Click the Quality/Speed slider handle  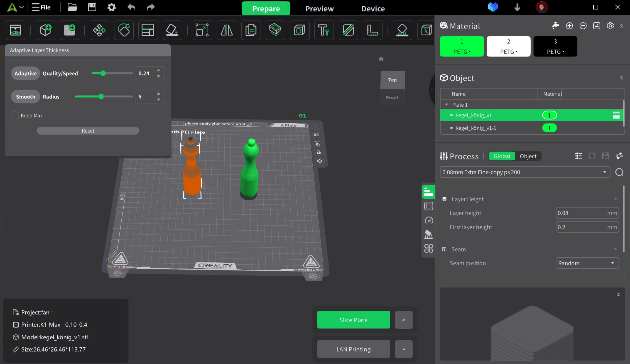point(103,73)
